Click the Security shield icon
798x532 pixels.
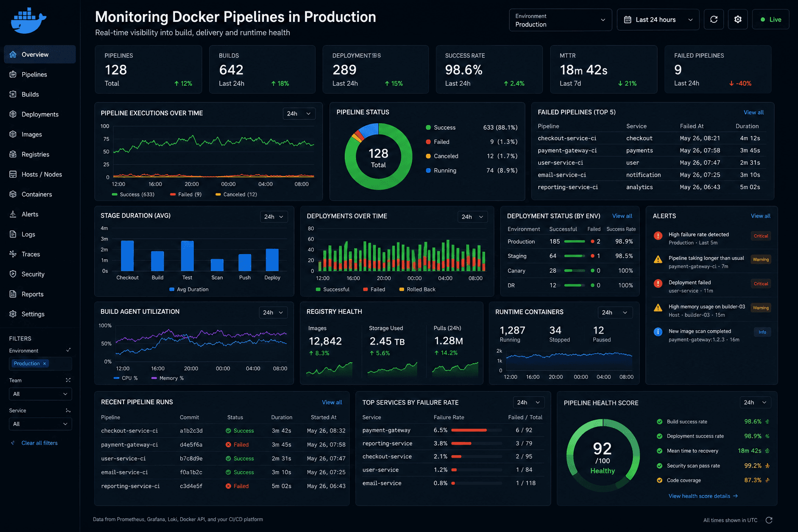tap(13, 274)
